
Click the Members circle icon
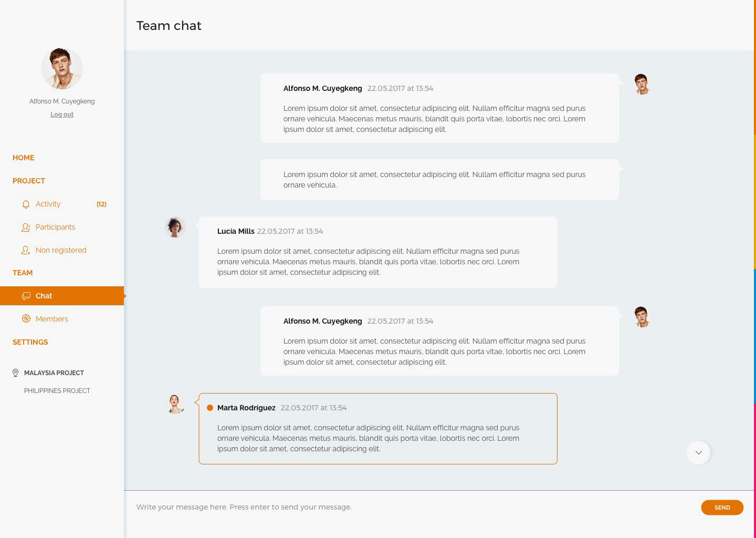click(x=26, y=319)
